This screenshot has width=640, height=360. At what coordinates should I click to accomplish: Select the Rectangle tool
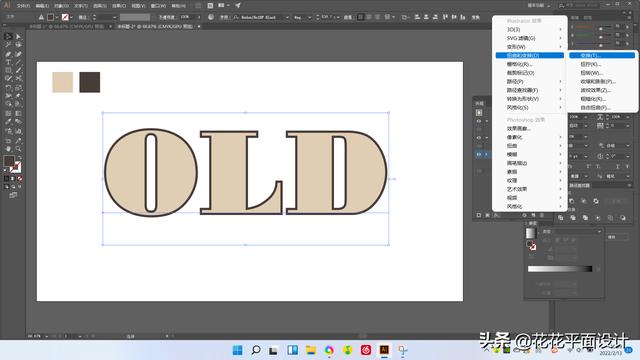pos(8,70)
